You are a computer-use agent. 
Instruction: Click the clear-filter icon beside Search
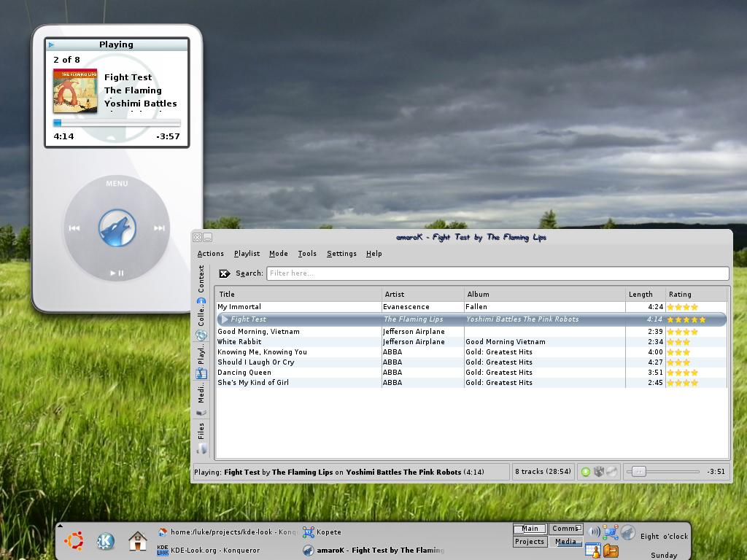[225, 273]
